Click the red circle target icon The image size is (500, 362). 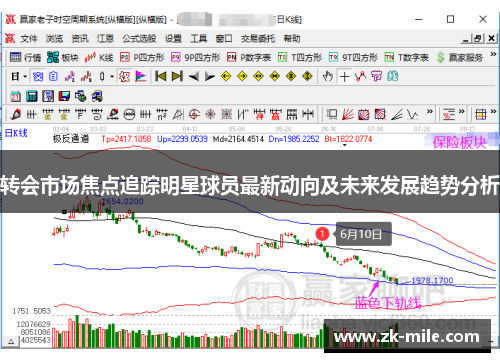point(194,115)
